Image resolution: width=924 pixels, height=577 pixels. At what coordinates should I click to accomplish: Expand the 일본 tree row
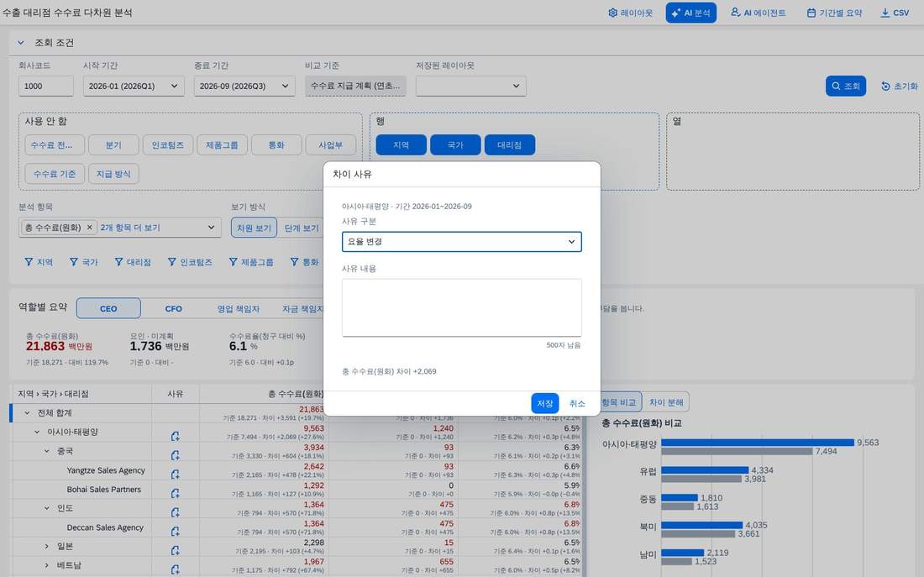[47, 547]
